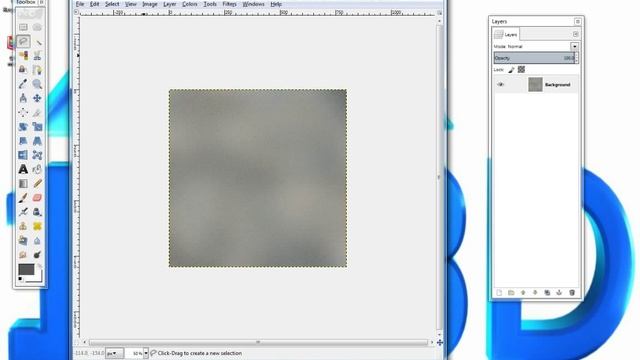Image resolution: width=640 pixels, height=360 pixels.
Task: Select the Blur/Sharpen tool
Action: click(37, 240)
